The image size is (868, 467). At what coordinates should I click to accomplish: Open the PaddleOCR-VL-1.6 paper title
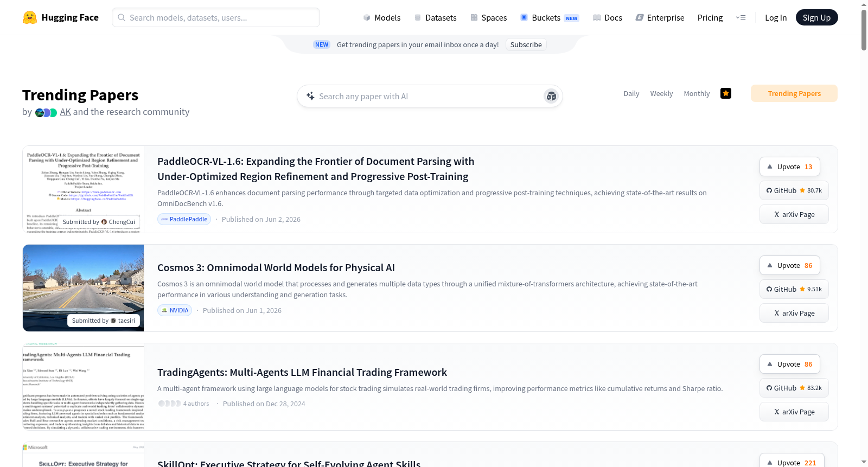click(x=316, y=169)
